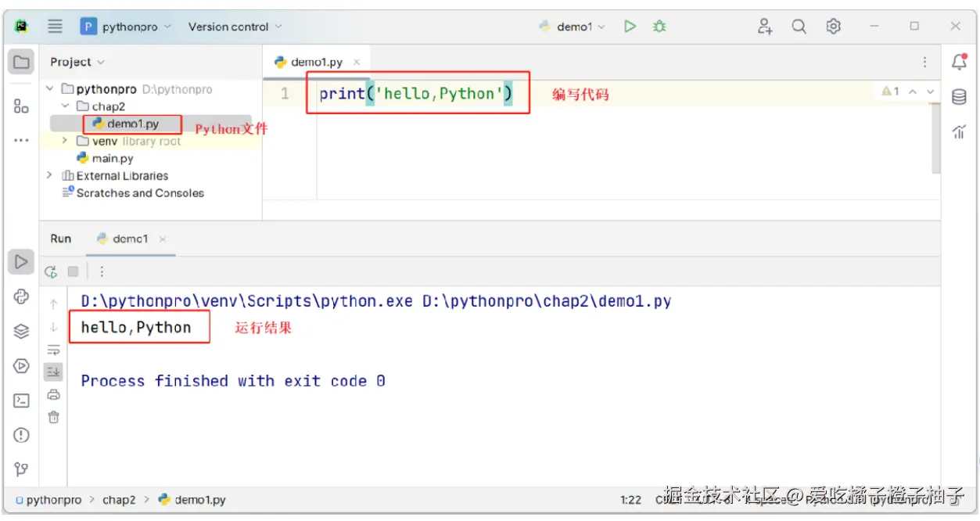Viewport: 980px width, 521px height.
Task: Click the 'hello,Python' console output
Action: [x=136, y=327]
